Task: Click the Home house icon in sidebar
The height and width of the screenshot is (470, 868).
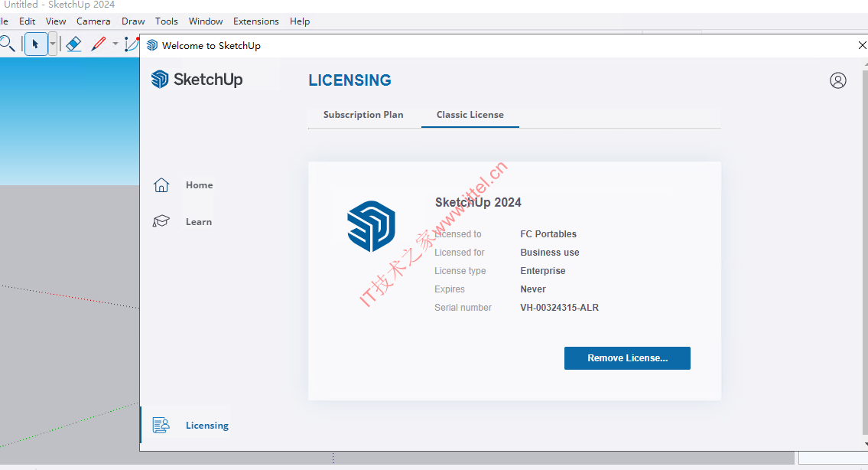Action: click(161, 185)
